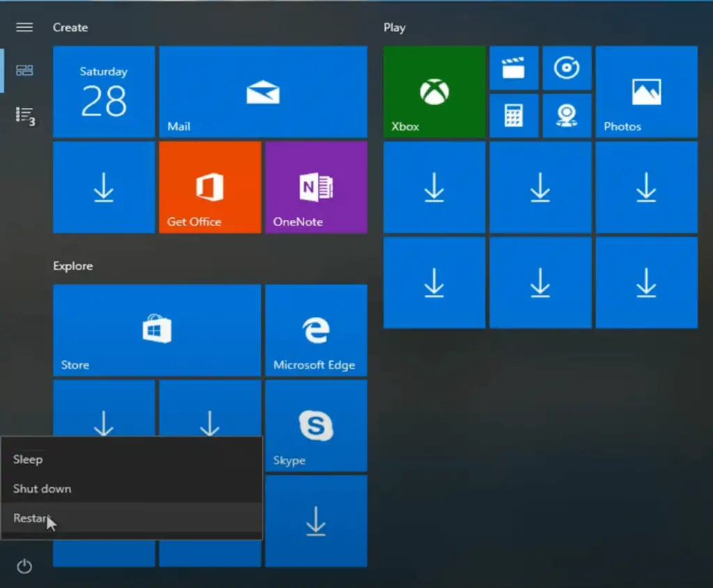The width and height of the screenshot is (713, 588).
Task: Open the Photos tile
Action: coord(646,91)
